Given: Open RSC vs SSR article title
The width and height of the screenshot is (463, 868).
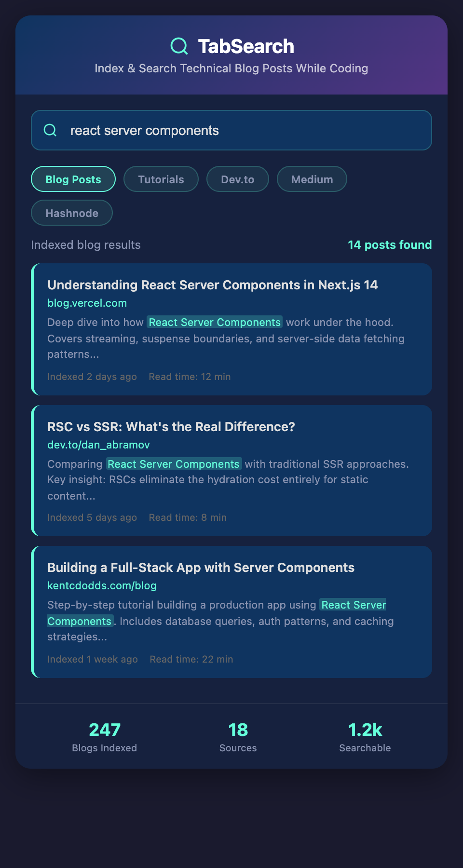Looking at the screenshot, I should pos(171,427).
